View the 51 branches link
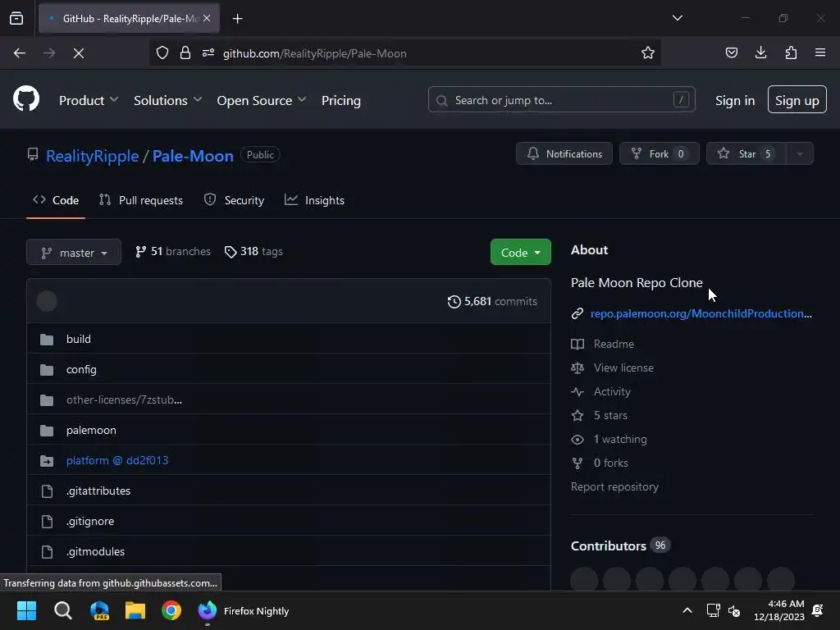The image size is (840, 630). (173, 252)
